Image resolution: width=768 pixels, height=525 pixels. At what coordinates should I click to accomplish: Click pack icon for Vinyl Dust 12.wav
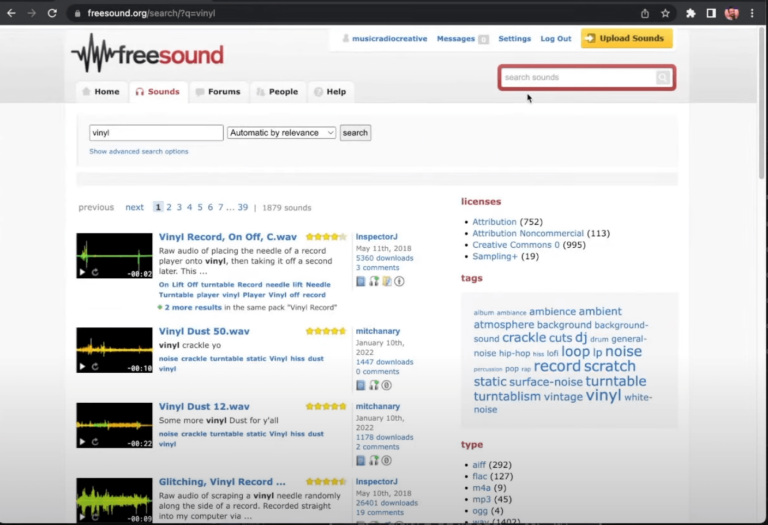(360, 460)
